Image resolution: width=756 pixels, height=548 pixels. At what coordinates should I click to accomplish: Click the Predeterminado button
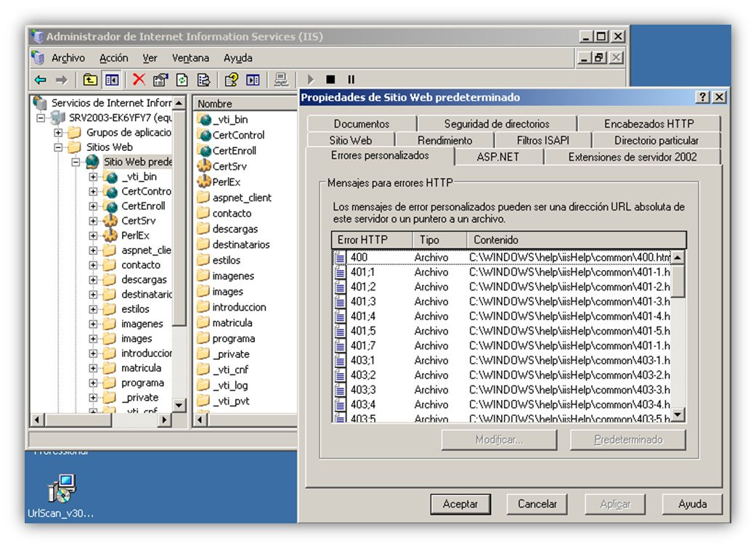[628, 440]
